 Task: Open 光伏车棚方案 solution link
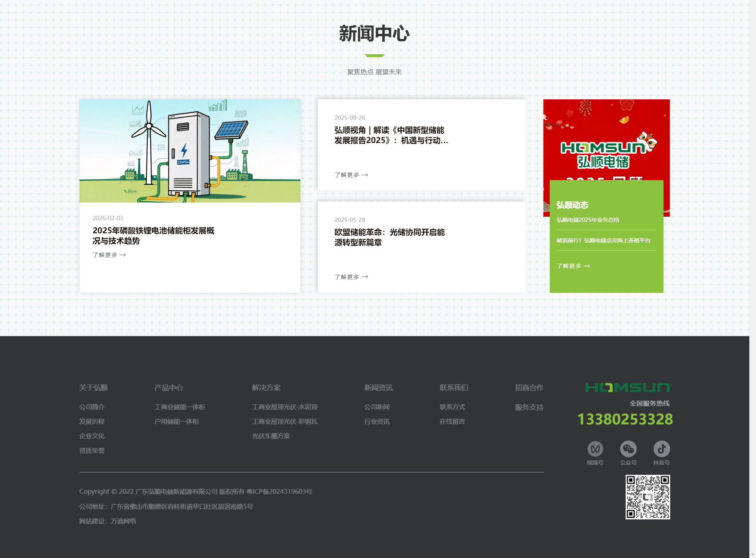pos(271,436)
